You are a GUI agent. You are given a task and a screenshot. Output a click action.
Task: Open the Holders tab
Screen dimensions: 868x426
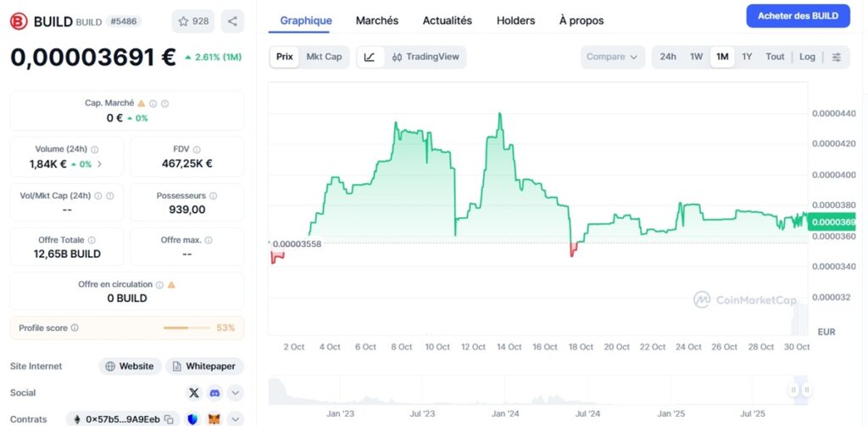516,21
